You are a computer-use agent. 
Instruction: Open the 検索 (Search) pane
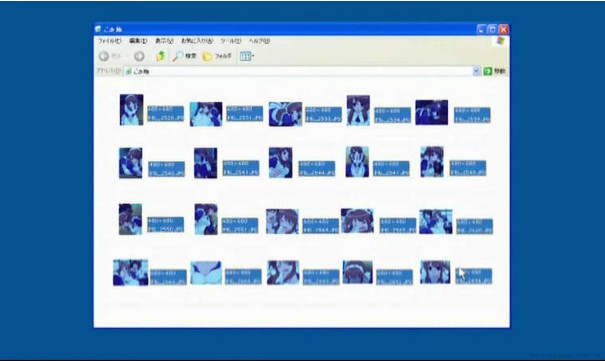pos(184,56)
